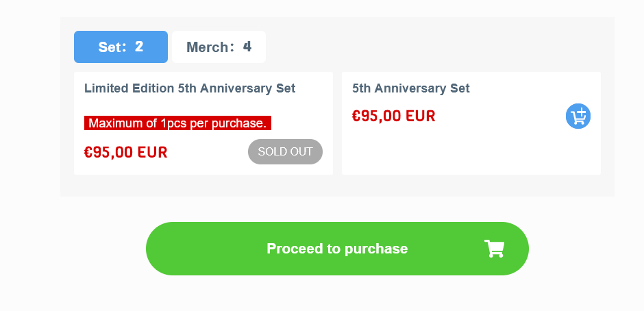Viewport: 644px width, 311px height.
Task: Click the standard 5th Anniversary Set's €95,00 price
Action: (x=393, y=116)
